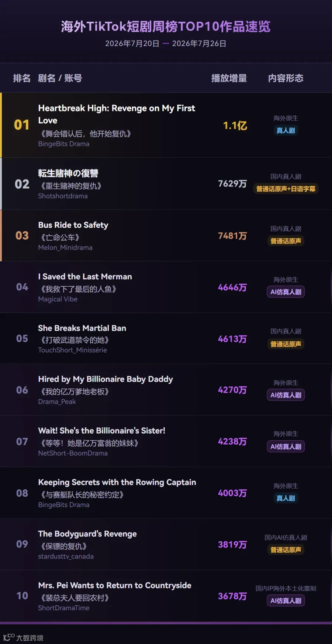Click the 播放增量 column header
The width and height of the screenshot is (332, 644).
tap(229, 78)
